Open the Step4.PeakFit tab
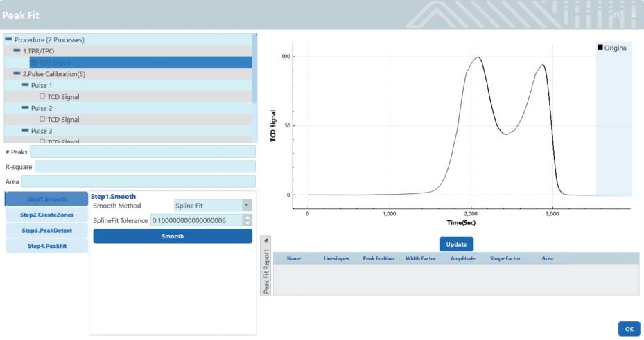The image size is (644, 340). point(47,246)
